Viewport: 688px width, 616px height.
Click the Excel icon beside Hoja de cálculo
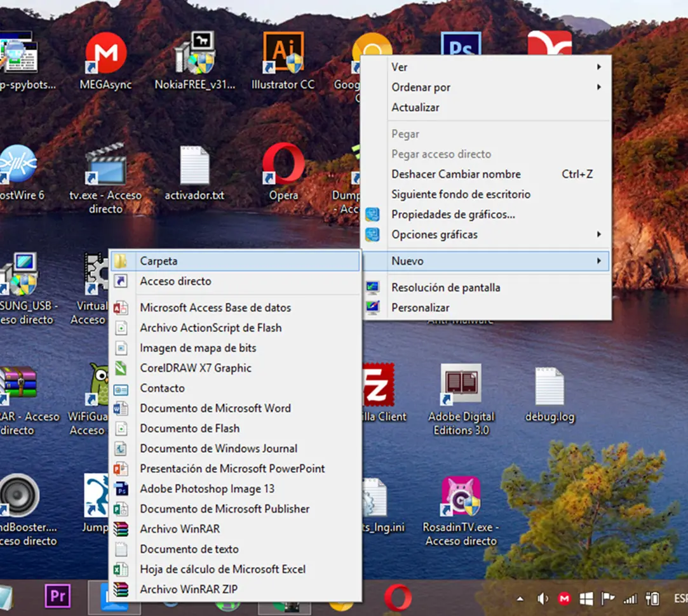click(x=121, y=570)
